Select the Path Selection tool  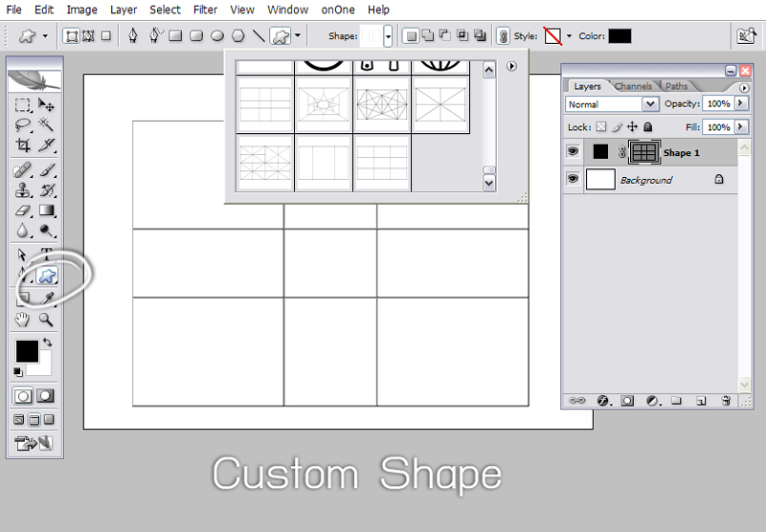(22, 255)
